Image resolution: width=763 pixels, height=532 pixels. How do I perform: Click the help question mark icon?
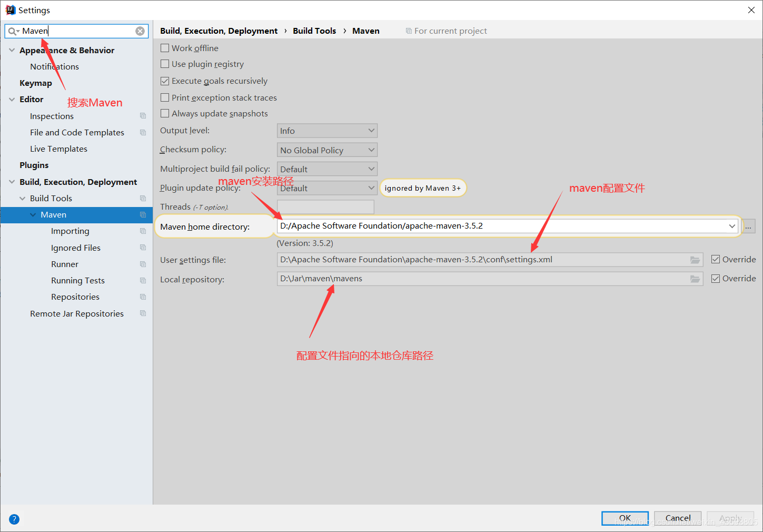14,519
